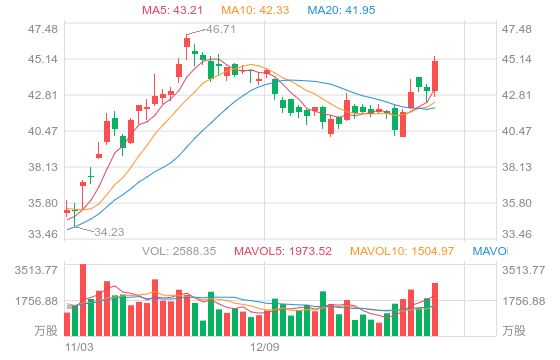Click the 34.23 low price annotation

coord(109,232)
